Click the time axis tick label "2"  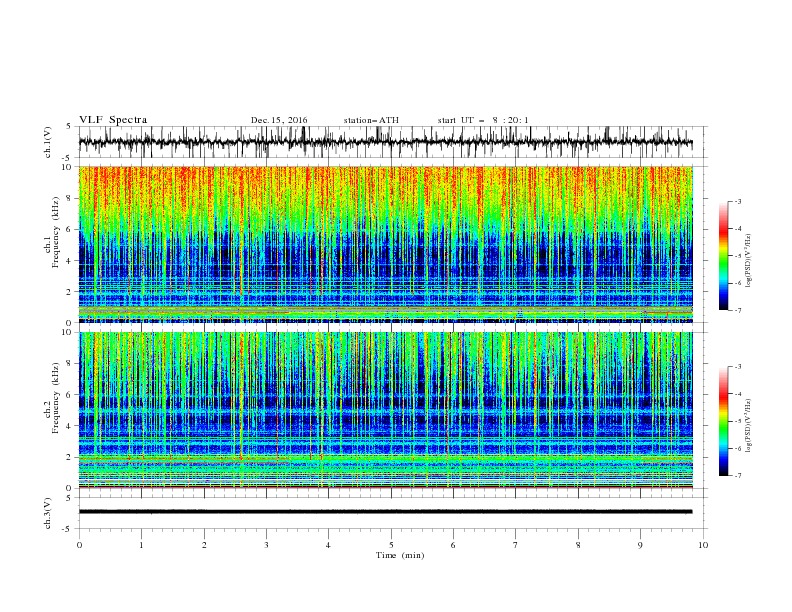tap(204, 545)
